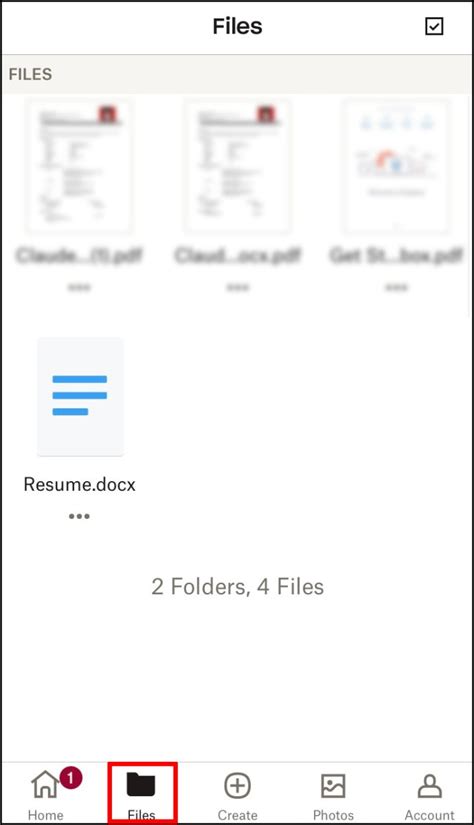This screenshot has height=825, width=474.
Task: Open the options dots under second blurred PDF
Action: click(238, 287)
